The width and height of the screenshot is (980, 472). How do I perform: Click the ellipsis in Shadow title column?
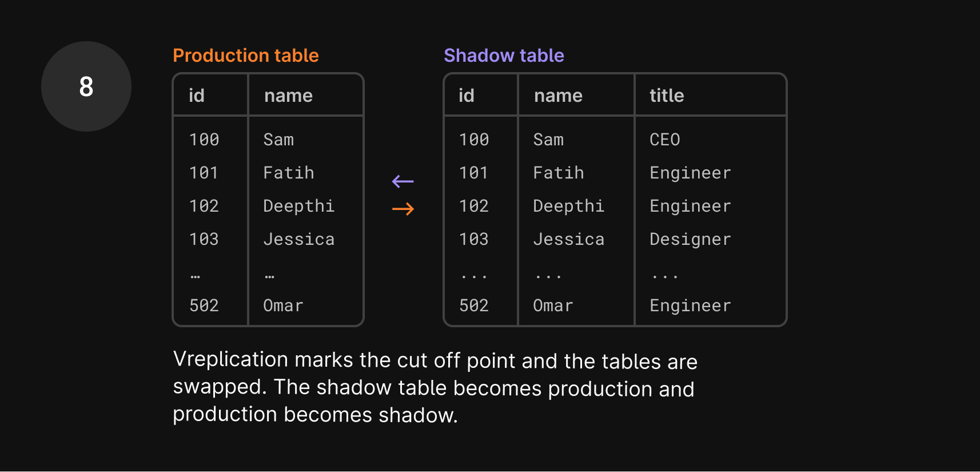click(x=664, y=277)
